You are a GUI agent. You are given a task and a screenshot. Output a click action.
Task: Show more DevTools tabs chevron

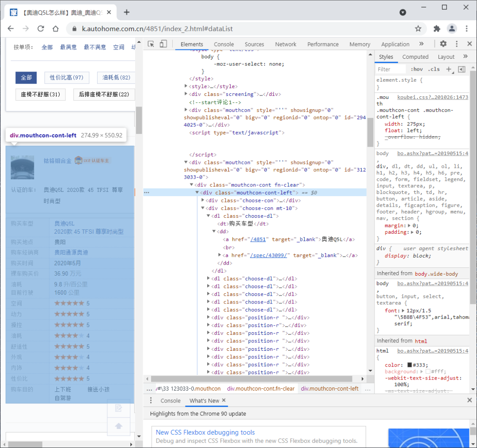point(421,44)
